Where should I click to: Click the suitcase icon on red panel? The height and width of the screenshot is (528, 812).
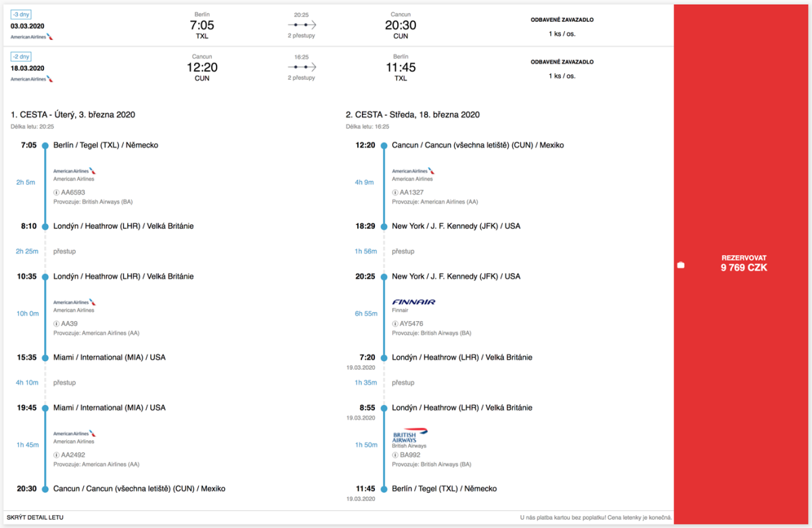tap(681, 265)
